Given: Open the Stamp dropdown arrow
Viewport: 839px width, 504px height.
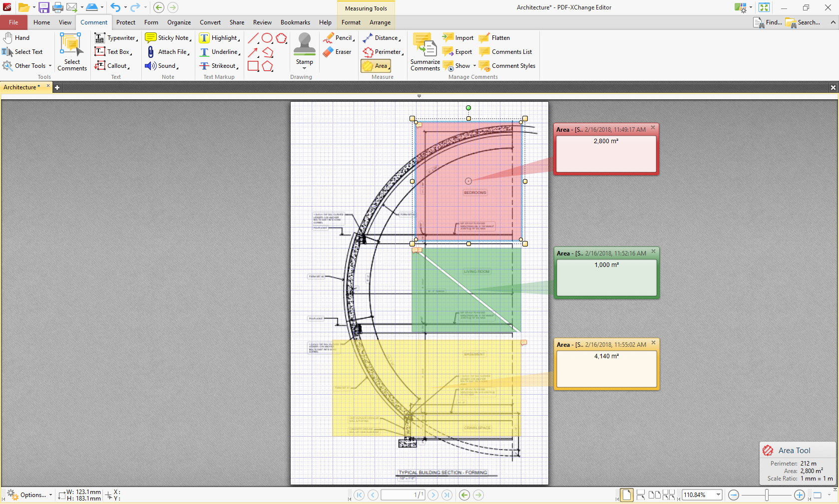Looking at the screenshot, I should point(304,68).
